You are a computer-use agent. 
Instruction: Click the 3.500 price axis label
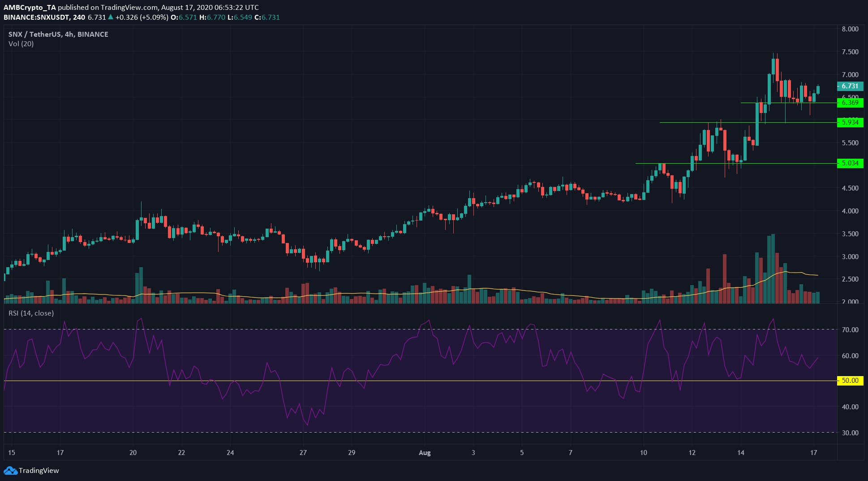click(x=850, y=234)
